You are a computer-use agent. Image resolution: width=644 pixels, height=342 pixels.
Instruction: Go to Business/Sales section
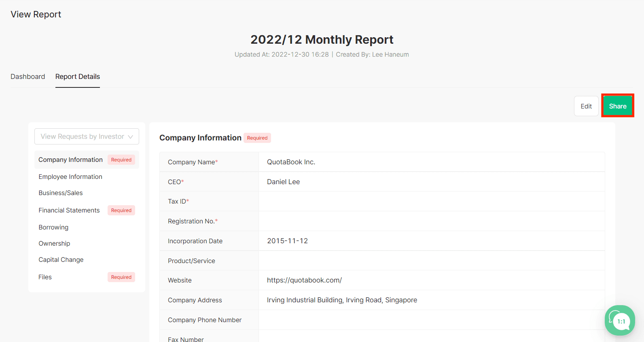[x=61, y=193]
